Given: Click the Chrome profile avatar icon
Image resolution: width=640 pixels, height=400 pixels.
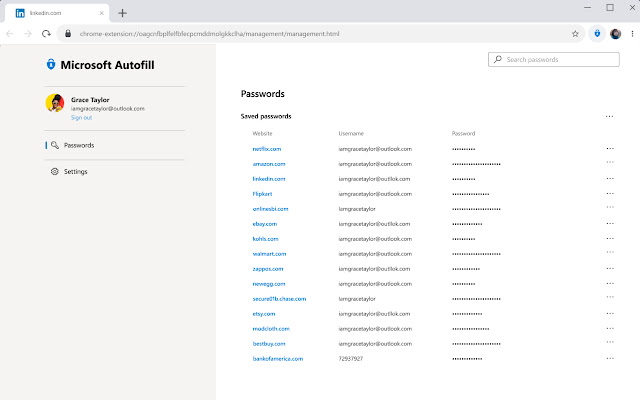Looking at the screenshot, I should pyautogui.click(x=615, y=33).
